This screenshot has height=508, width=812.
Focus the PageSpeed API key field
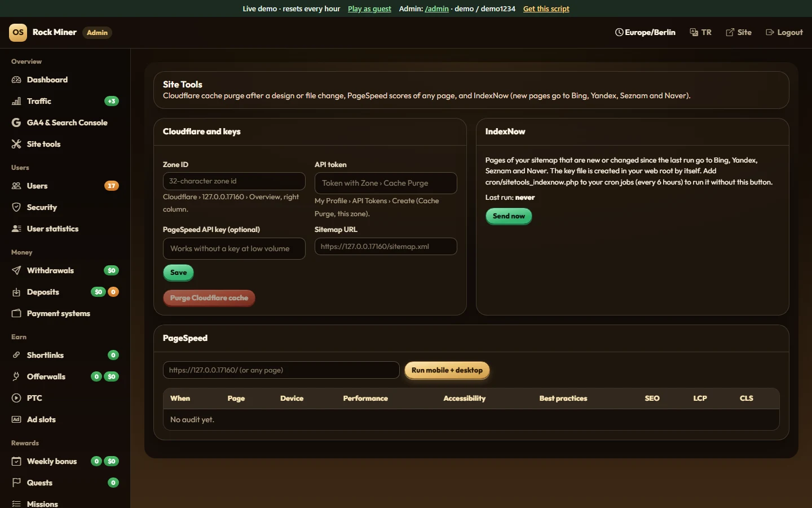point(234,248)
